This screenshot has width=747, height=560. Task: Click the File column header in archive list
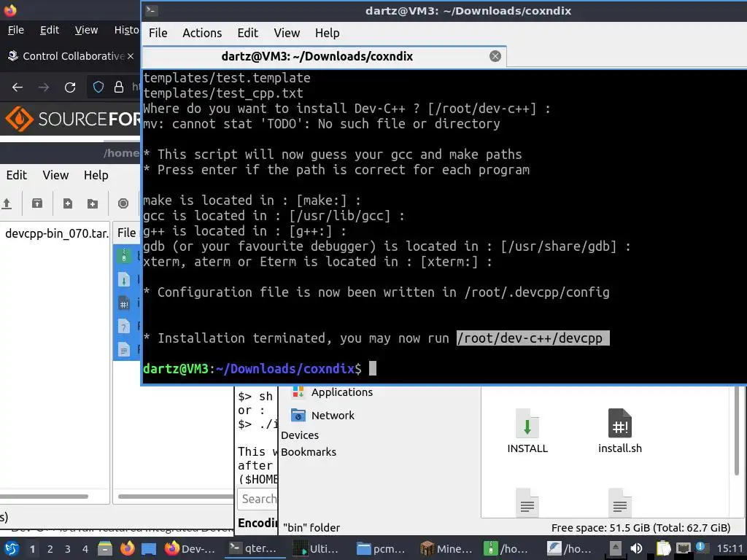pyautogui.click(x=127, y=233)
